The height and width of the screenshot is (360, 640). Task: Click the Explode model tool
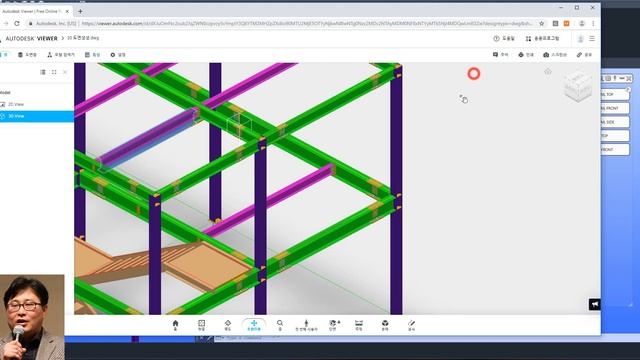pos(385,325)
